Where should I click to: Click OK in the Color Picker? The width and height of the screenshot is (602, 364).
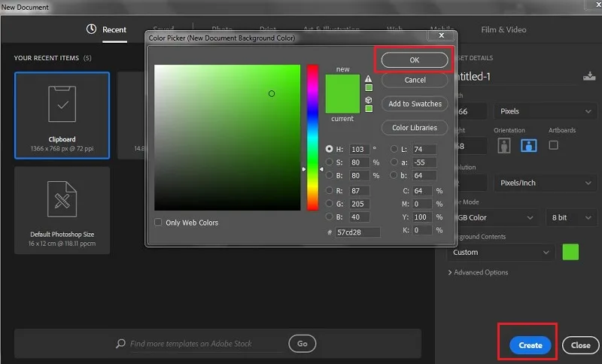(x=415, y=60)
